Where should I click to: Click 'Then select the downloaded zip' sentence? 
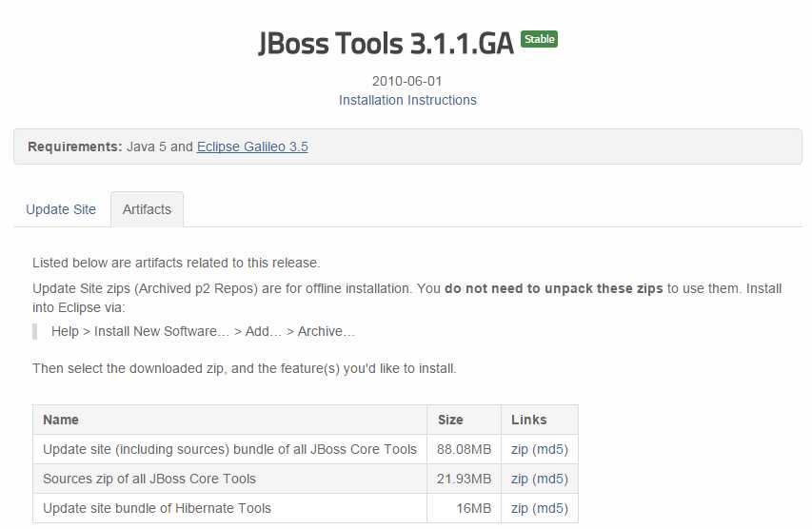click(x=245, y=368)
